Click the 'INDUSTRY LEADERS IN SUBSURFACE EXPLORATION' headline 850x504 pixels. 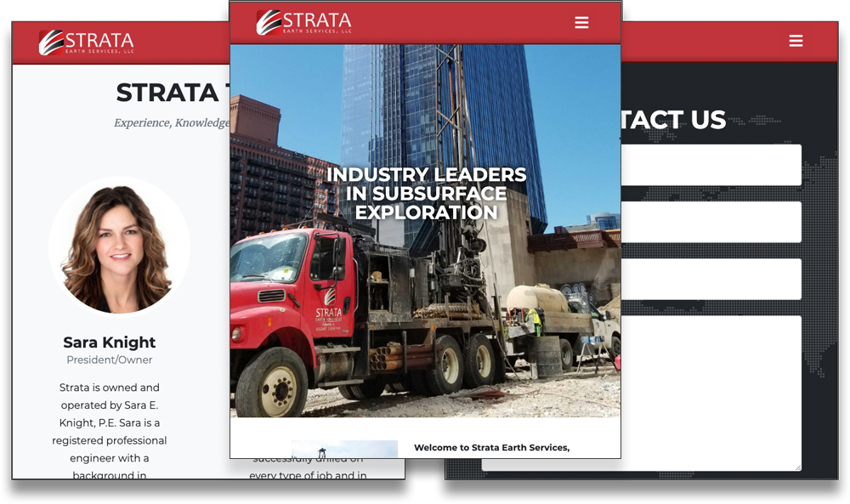[427, 193]
